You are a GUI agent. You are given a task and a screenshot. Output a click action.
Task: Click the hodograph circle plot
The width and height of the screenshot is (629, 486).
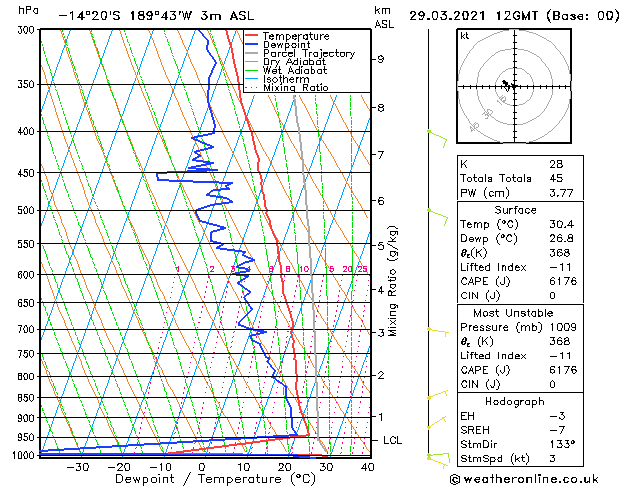click(511, 87)
